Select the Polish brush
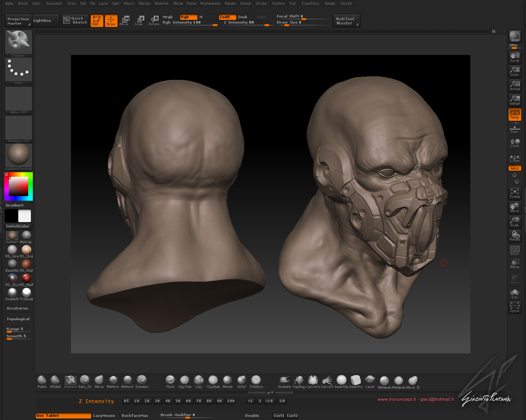Viewport: 526px width, 420px height. point(42,381)
